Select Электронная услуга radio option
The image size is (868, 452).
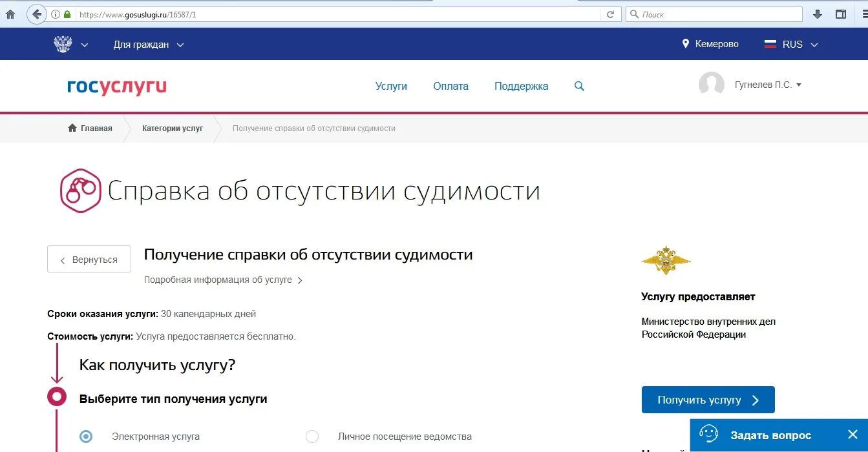pyautogui.click(x=86, y=437)
